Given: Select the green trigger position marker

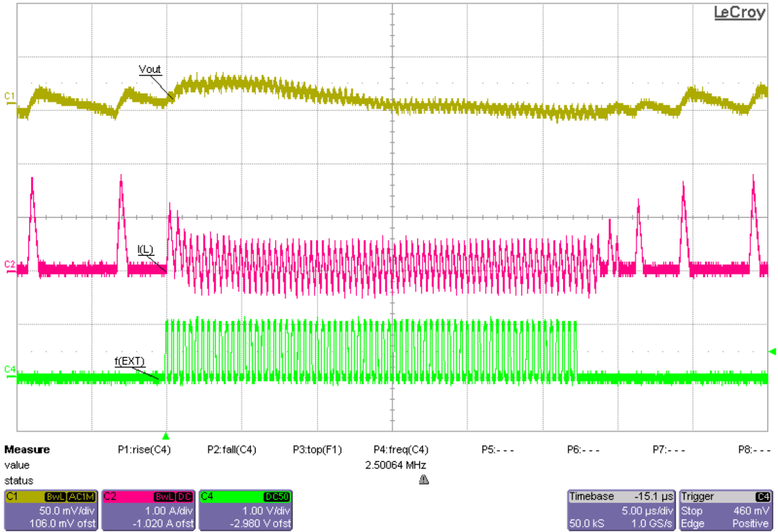Looking at the screenshot, I should [164, 435].
